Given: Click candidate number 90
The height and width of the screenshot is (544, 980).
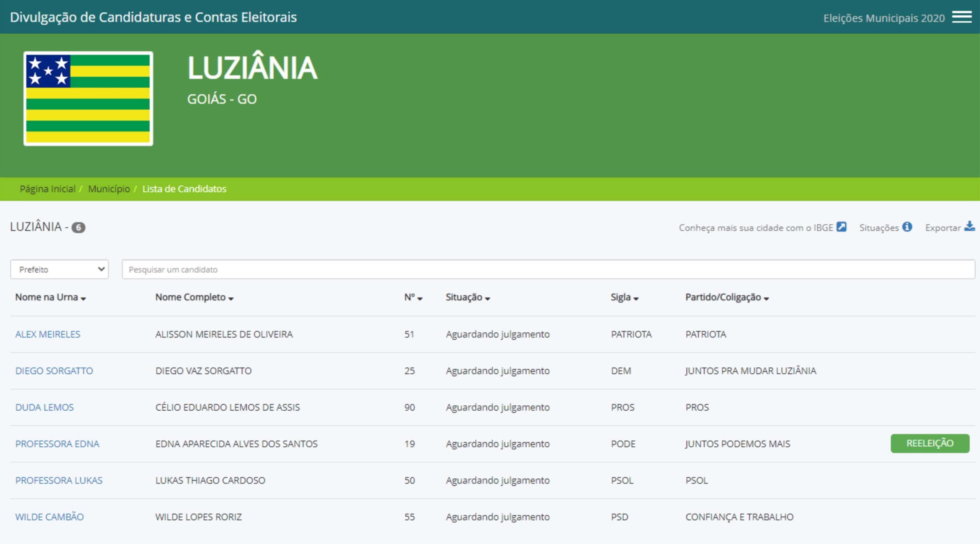Looking at the screenshot, I should pyautogui.click(x=410, y=407).
